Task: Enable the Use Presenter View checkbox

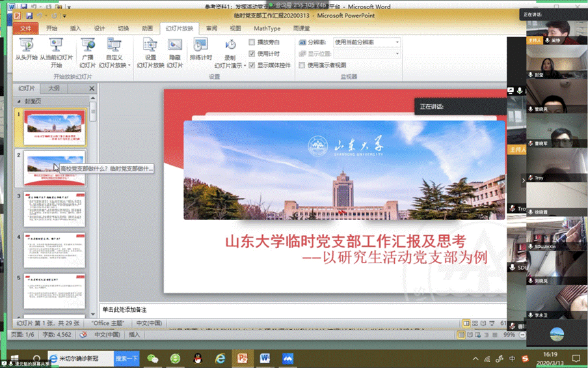Action: 302,65
